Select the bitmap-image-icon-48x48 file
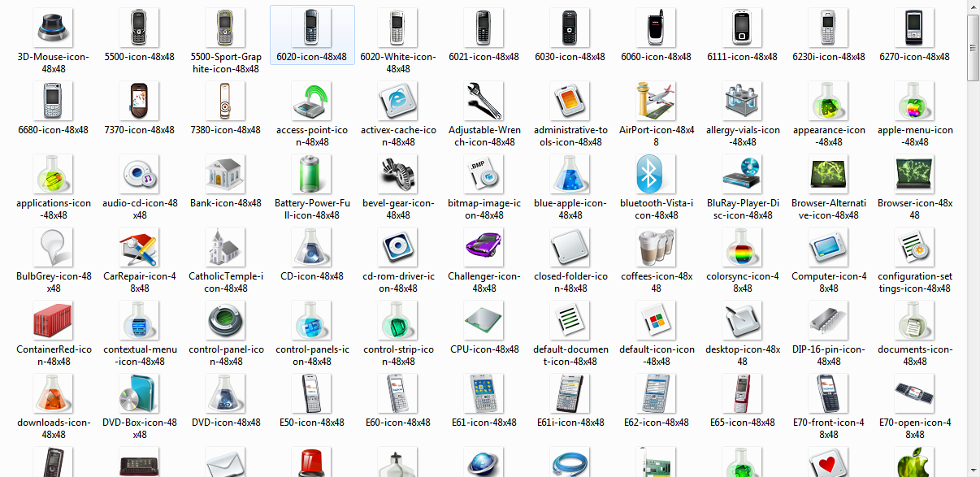 coord(484,174)
